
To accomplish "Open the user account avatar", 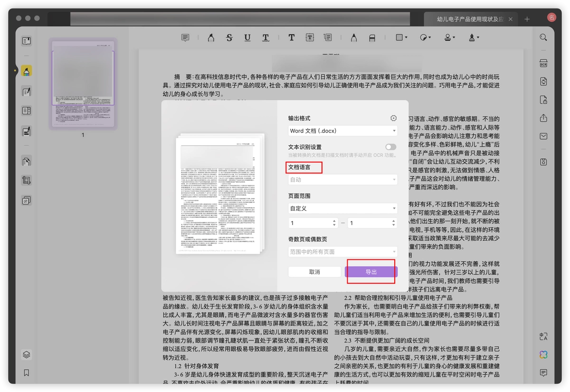I will 551,18.
